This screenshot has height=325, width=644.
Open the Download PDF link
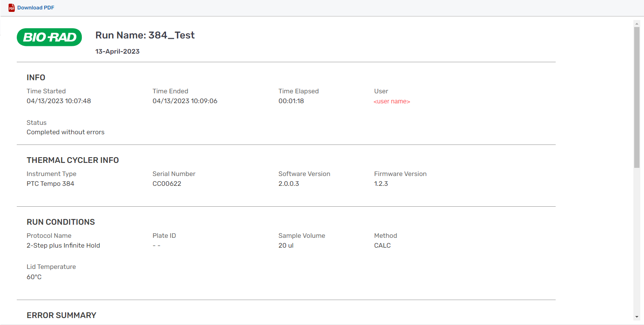coord(36,8)
